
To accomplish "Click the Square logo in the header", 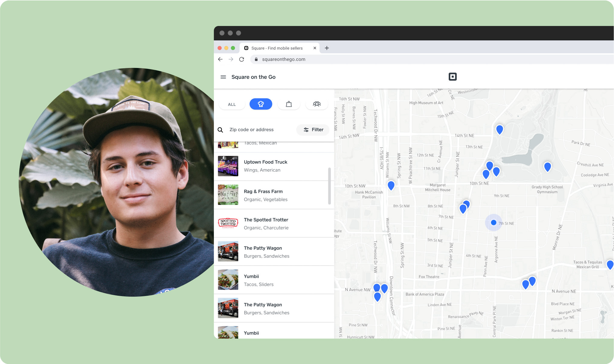I will pos(452,77).
